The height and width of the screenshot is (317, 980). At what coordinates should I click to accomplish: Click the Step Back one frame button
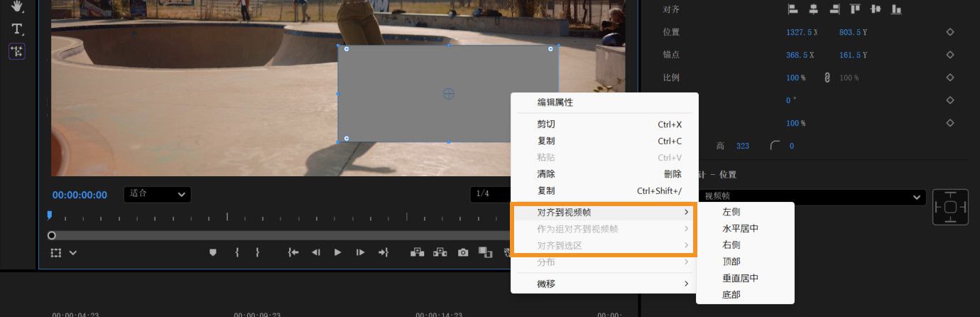pos(316,252)
